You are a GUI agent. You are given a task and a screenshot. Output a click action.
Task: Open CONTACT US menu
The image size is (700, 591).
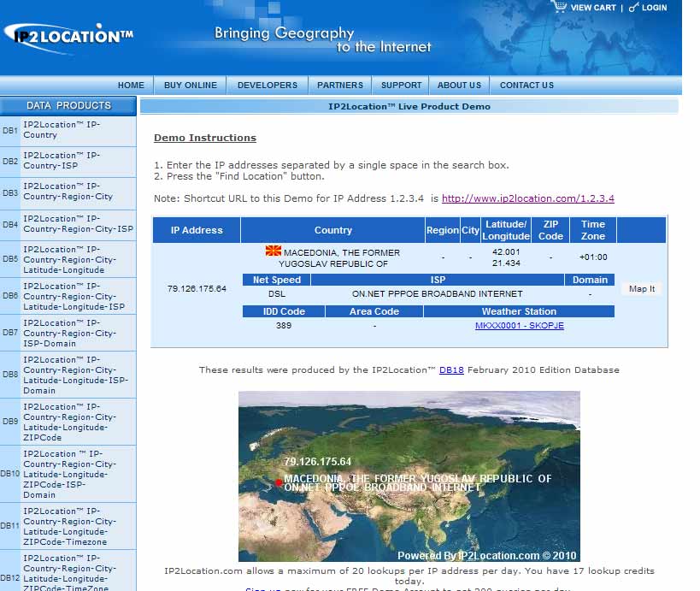526,86
